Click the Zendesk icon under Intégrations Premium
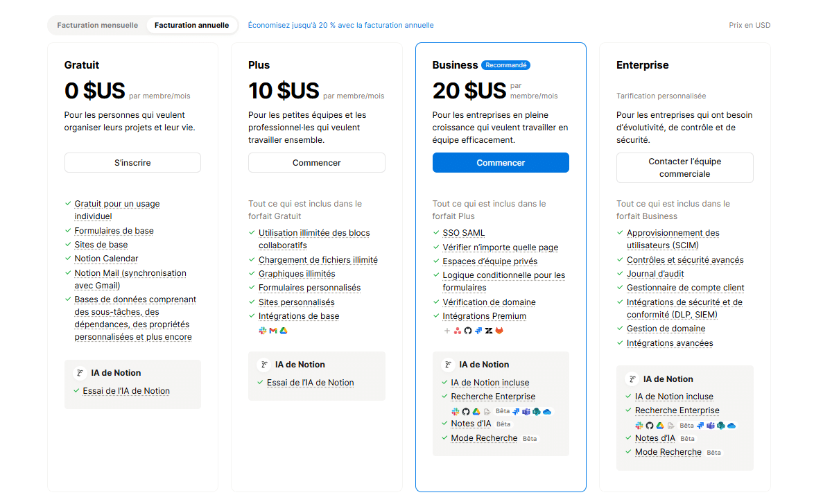 489,331
